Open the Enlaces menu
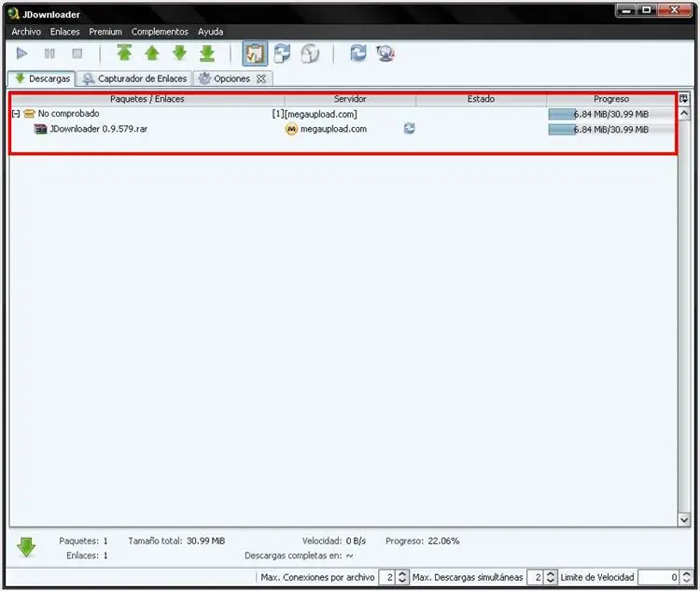Screen dimensions: 700x591 [64, 32]
